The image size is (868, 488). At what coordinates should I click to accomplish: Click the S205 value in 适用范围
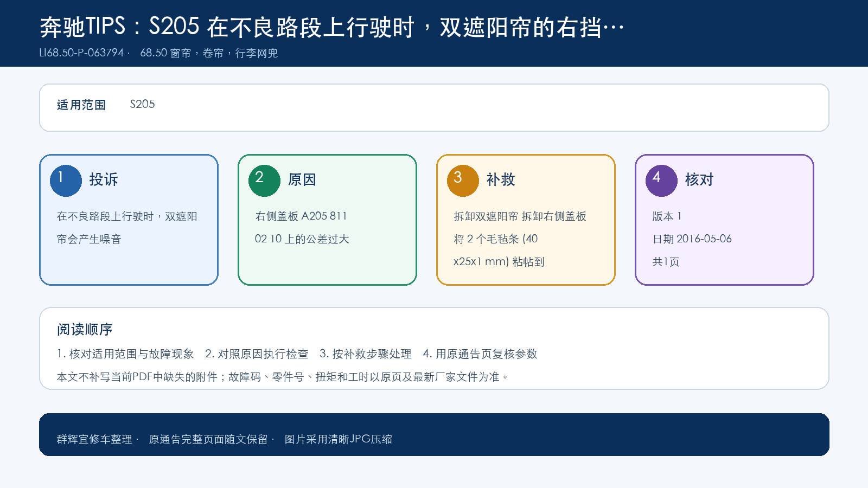[x=143, y=104]
